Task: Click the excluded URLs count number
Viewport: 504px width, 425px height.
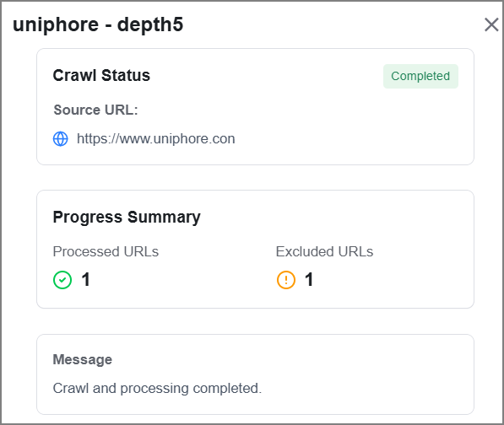Action: (x=309, y=280)
